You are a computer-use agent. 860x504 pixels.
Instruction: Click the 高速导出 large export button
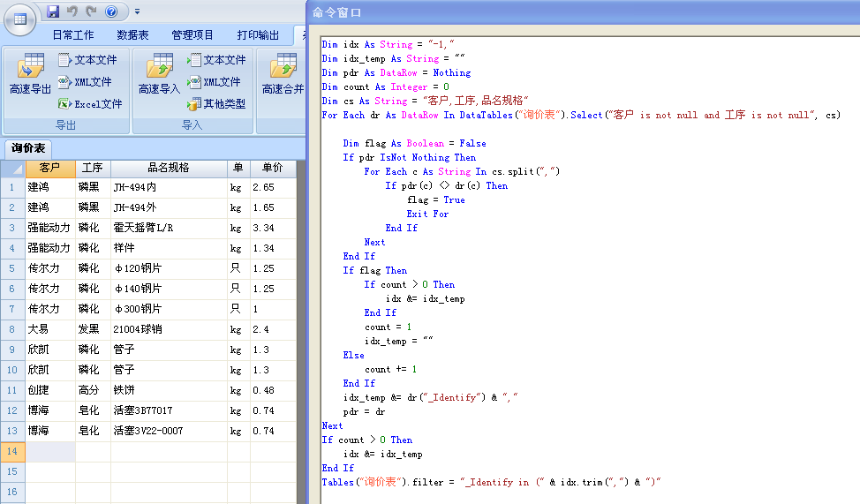30,75
